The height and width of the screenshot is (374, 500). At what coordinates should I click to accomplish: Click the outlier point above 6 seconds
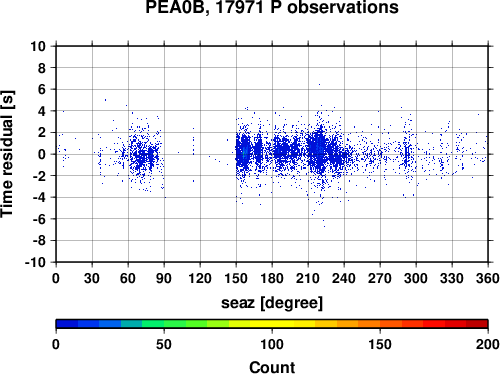coord(319,84)
